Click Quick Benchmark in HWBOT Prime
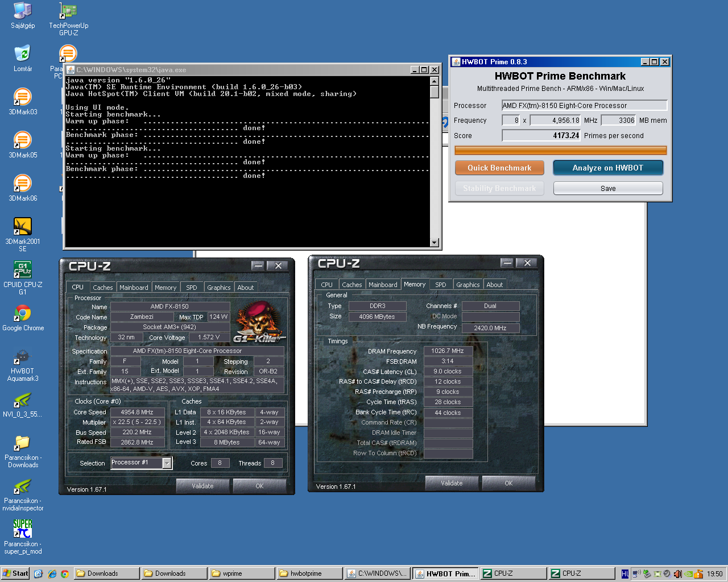Image resolution: width=728 pixels, height=582 pixels. click(x=499, y=168)
